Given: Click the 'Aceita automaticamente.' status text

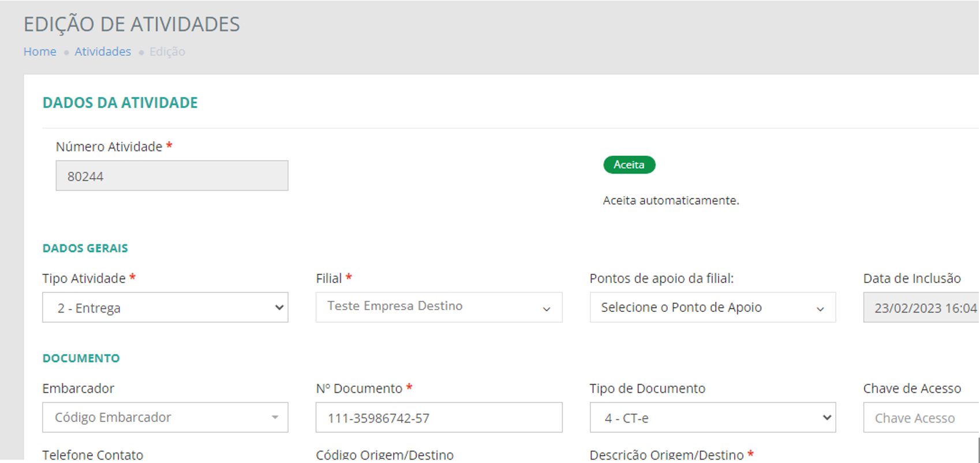Looking at the screenshot, I should [671, 201].
